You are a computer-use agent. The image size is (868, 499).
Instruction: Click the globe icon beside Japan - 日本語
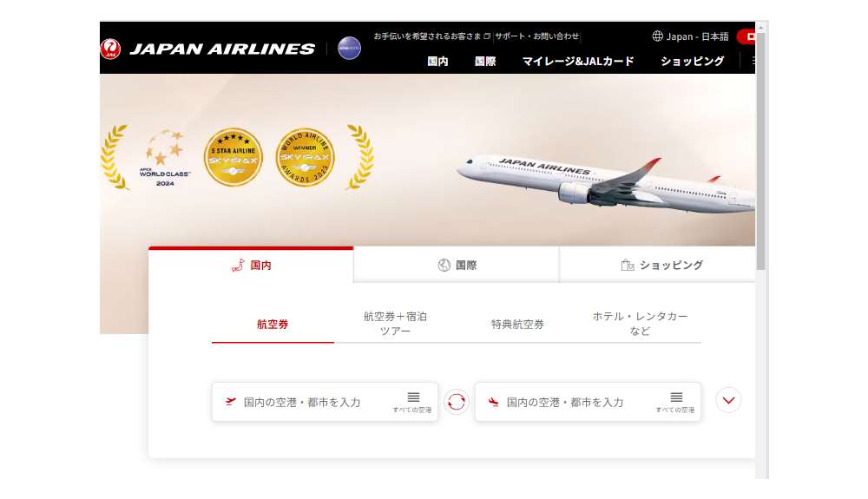point(657,36)
